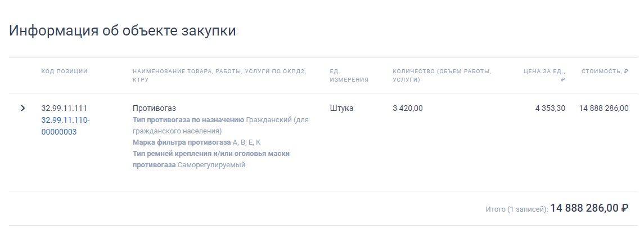
Task: Click the row cost 14 888 286,00
Action: pos(604,109)
